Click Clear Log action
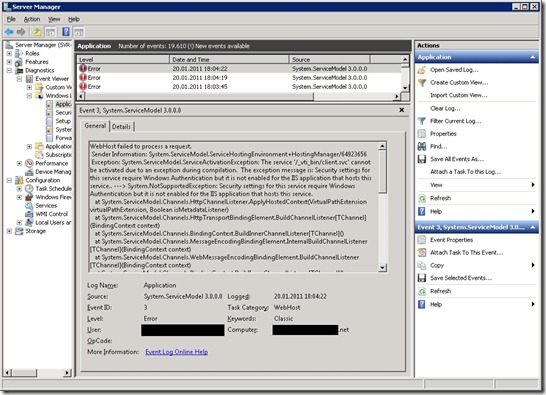Screen dimensions: 546x395 445,108
